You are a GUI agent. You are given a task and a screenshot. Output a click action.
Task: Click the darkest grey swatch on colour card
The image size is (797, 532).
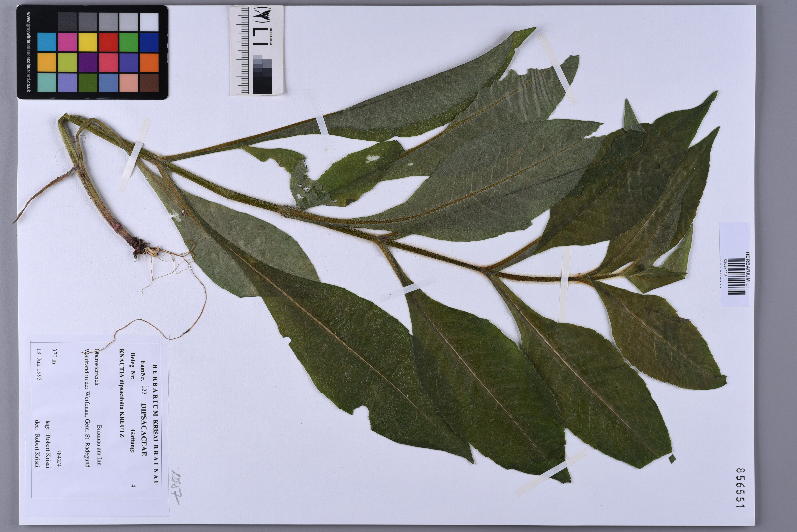click(67, 22)
